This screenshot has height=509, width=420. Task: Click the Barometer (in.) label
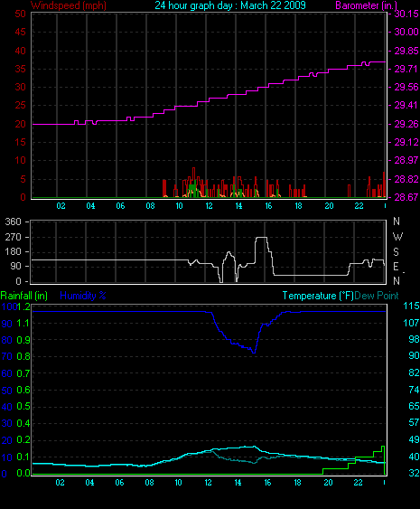point(367,5)
